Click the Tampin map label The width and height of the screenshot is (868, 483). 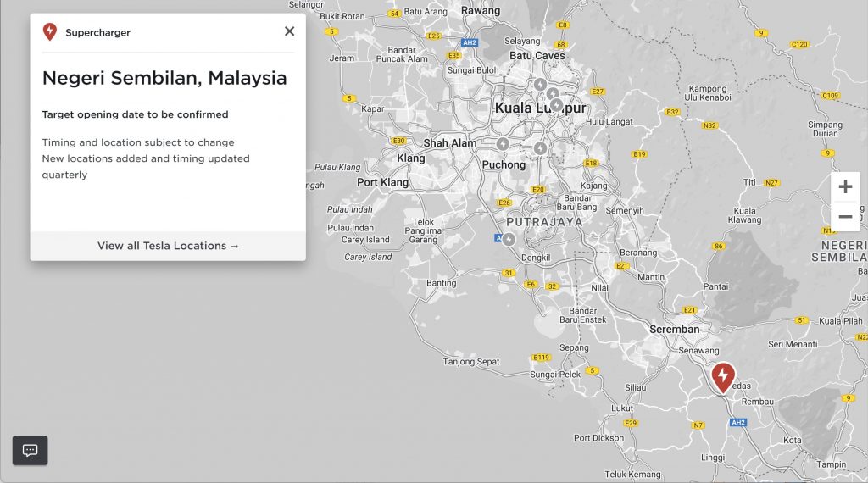point(831,464)
